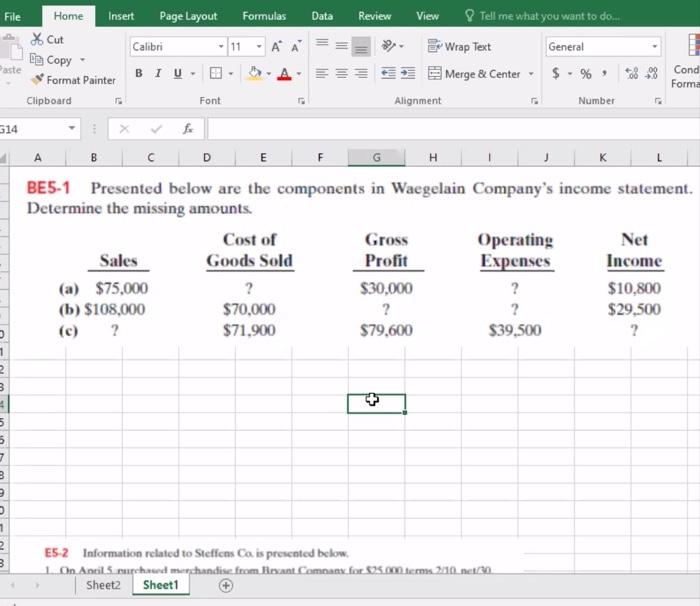Image resolution: width=700 pixels, height=606 pixels.
Task: Apply the Fill Color bucket
Action: (x=254, y=73)
